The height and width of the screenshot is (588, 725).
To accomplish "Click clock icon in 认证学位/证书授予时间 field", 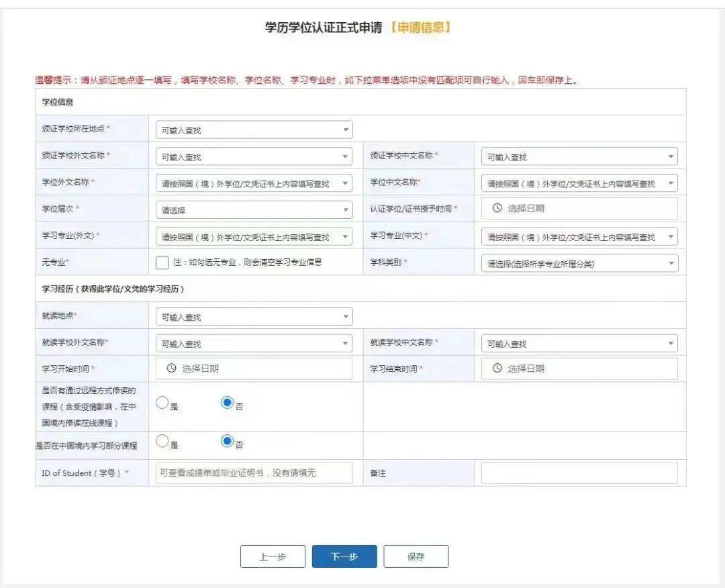I will coord(497,209).
